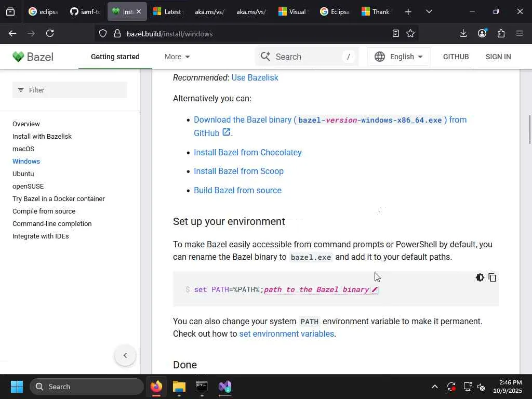Switch to the first aka.ms/vs tab

tap(209, 12)
